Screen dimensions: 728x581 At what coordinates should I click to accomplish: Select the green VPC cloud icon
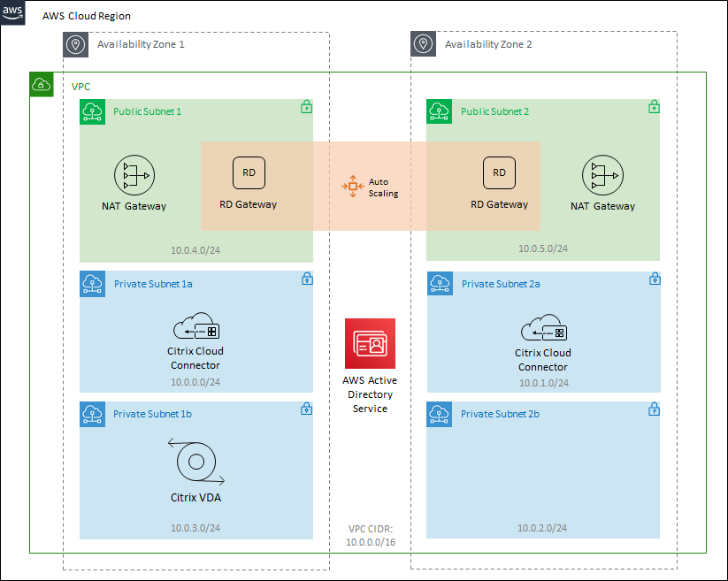(x=42, y=85)
